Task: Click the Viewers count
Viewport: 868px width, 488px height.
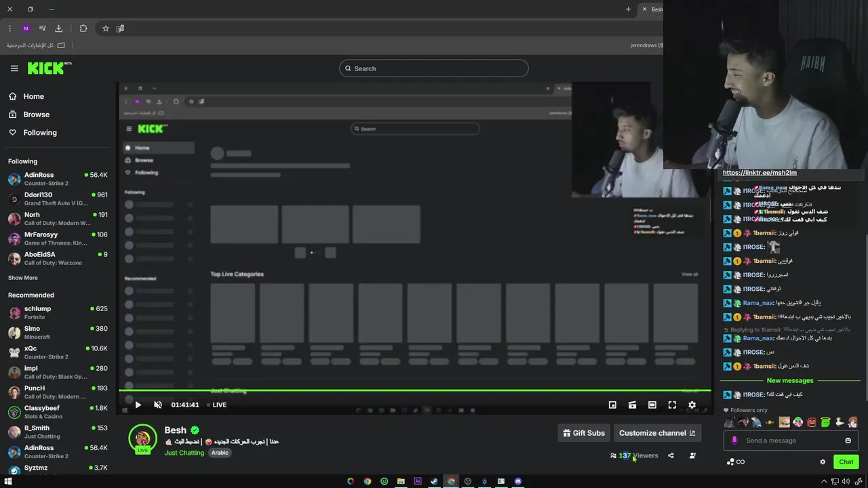Action: coord(635,455)
